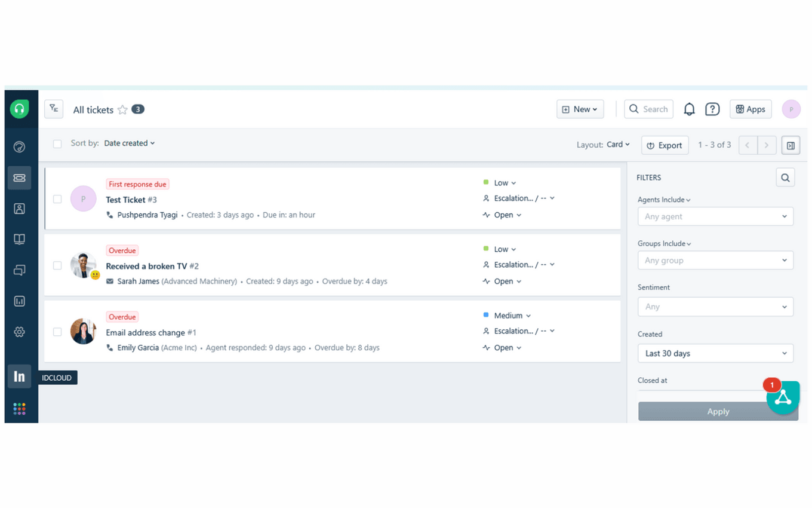Image resolution: width=812 pixels, height=508 pixels.
Task: Click the Apply button in filters panel
Action: 718,411
